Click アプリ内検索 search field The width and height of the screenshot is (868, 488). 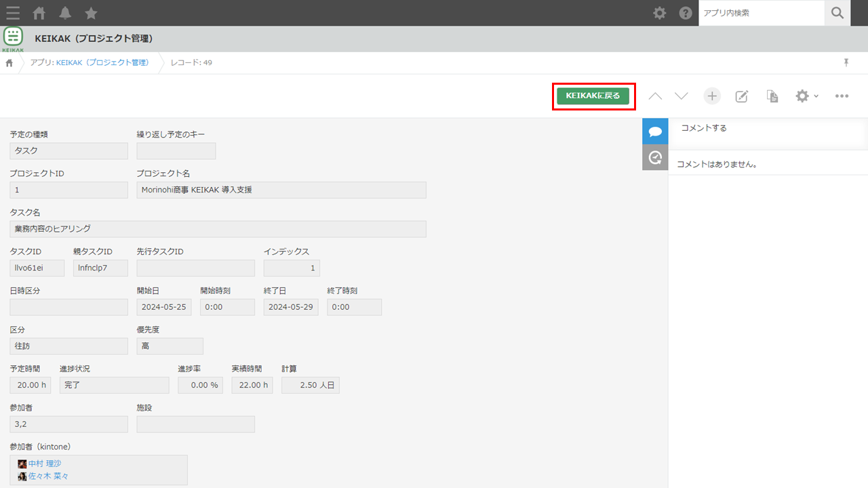coord(762,13)
